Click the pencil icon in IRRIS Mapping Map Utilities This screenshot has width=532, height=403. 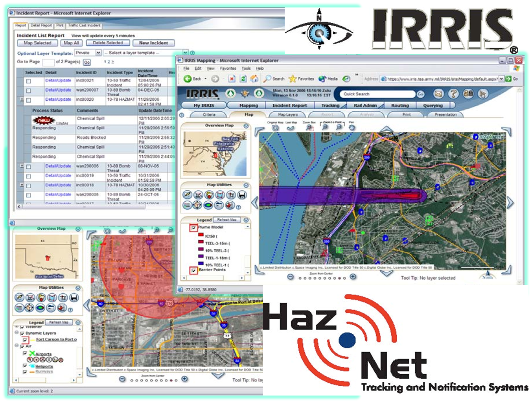(187, 195)
